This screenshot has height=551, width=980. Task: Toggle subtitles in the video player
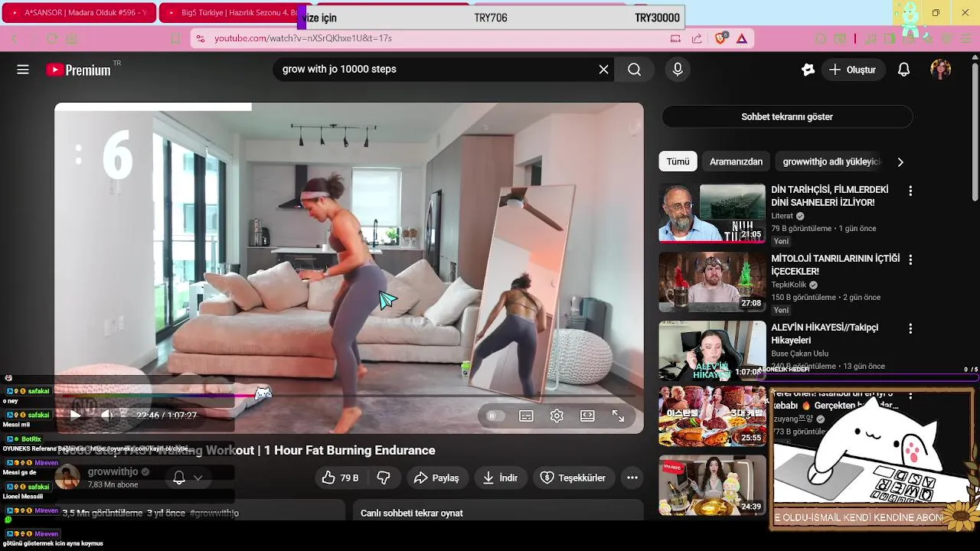(526, 416)
